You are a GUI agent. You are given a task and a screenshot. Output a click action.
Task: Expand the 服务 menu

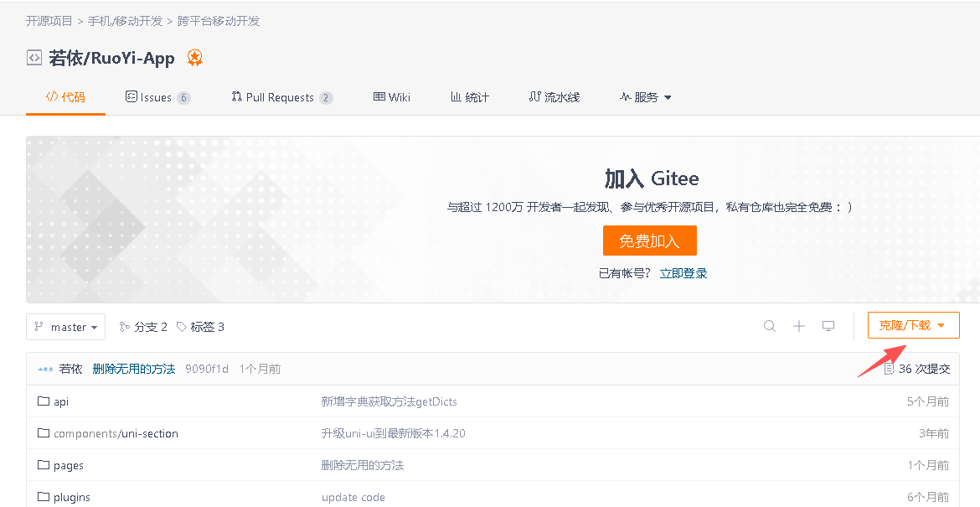(645, 97)
